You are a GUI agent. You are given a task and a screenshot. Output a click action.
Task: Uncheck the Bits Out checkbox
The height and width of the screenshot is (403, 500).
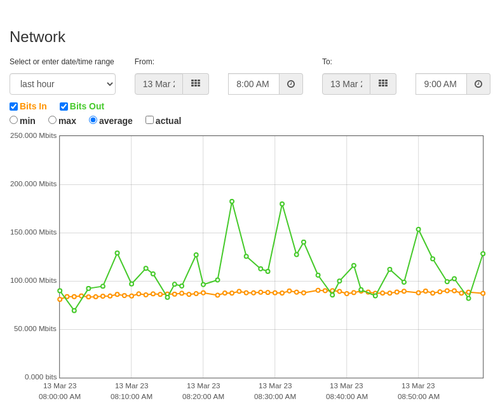(64, 106)
